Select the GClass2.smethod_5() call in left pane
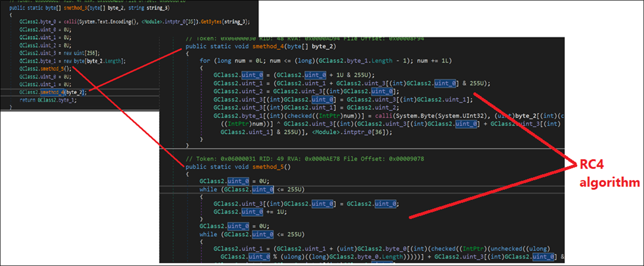 (45, 69)
